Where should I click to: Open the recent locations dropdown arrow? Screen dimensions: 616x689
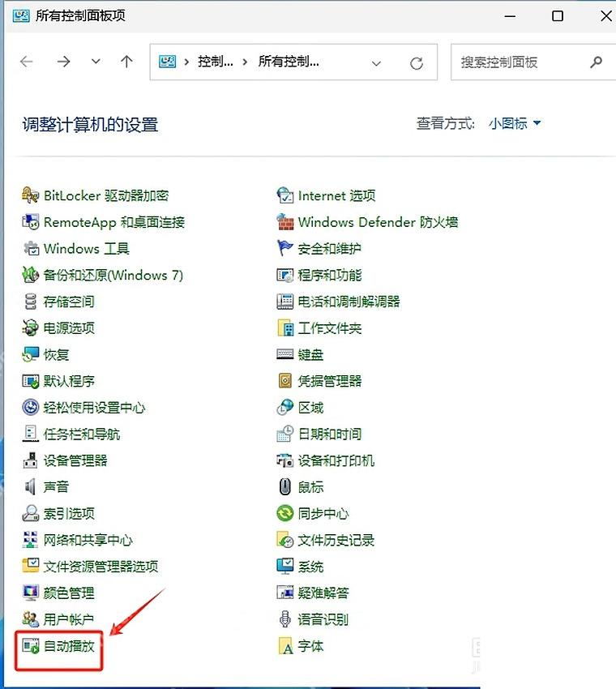tap(96, 62)
